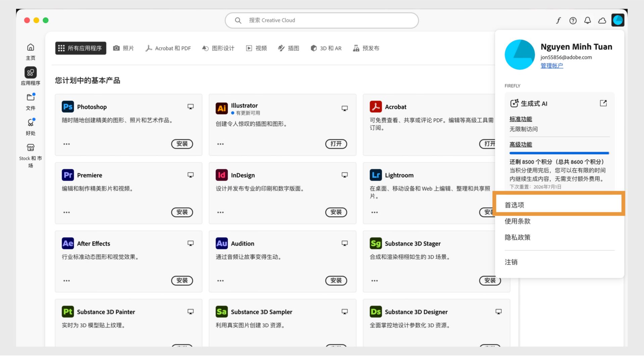Image resolution: width=644 pixels, height=356 pixels.
Task: Switch to the 预发布 tab
Action: [366, 48]
